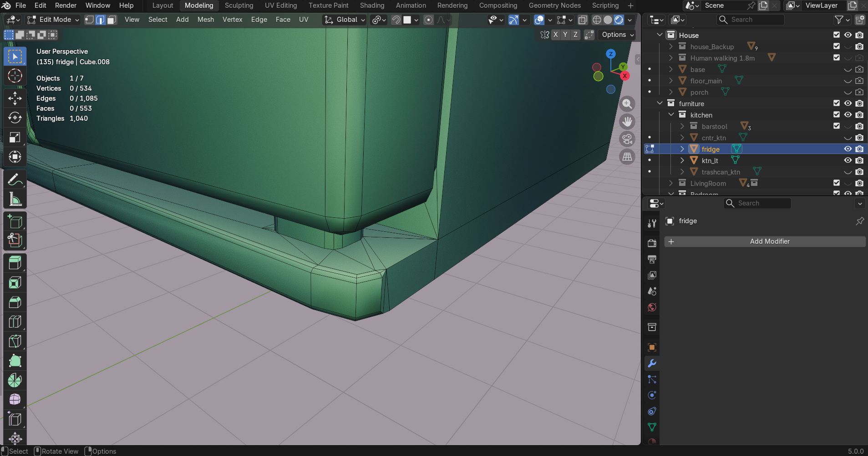Uncheck the kitchen collection checkbox
The width and height of the screenshot is (868, 456).
[836, 115]
